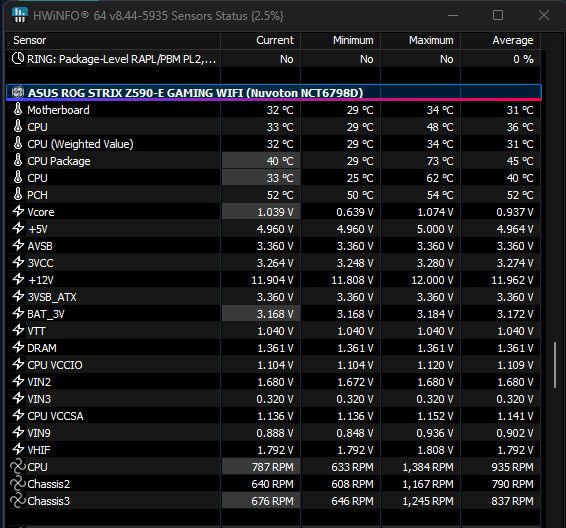Select the DRAM sensor label
The height and width of the screenshot is (528, 566).
coord(42,348)
